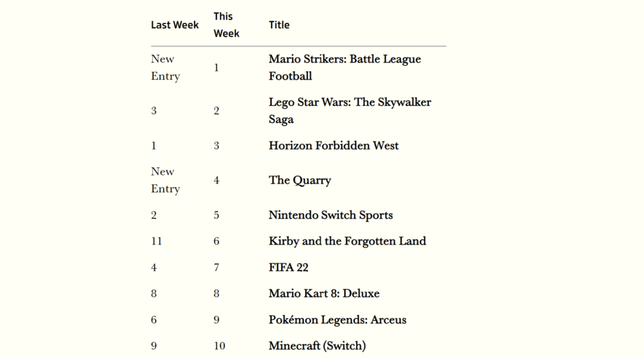This screenshot has height=358, width=644.
Task: Click this week rank 10 for Minecraft
Action: pos(219,346)
